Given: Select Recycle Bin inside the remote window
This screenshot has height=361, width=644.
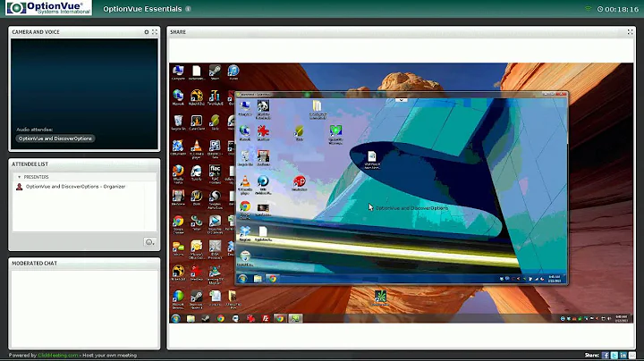Looking at the screenshot, I should click(245, 158).
